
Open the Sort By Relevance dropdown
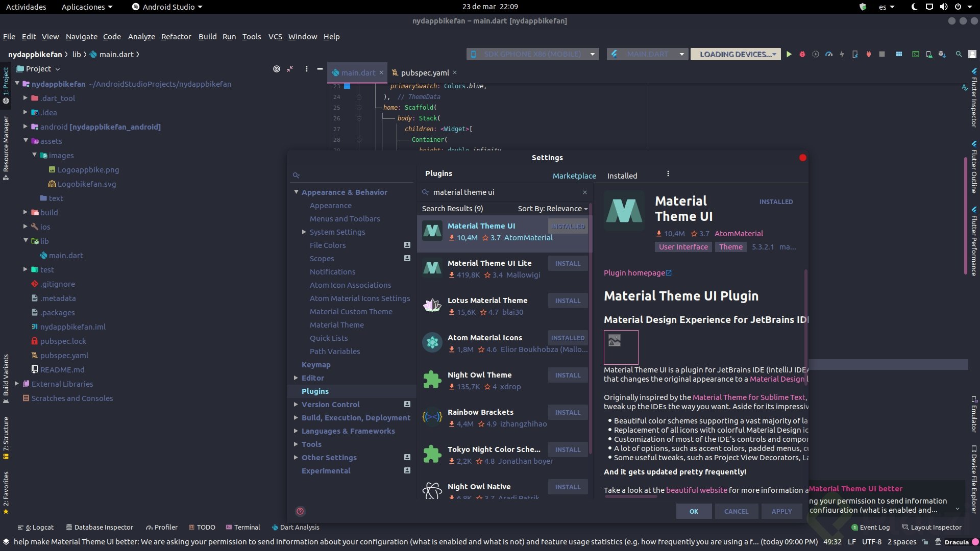click(553, 209)
